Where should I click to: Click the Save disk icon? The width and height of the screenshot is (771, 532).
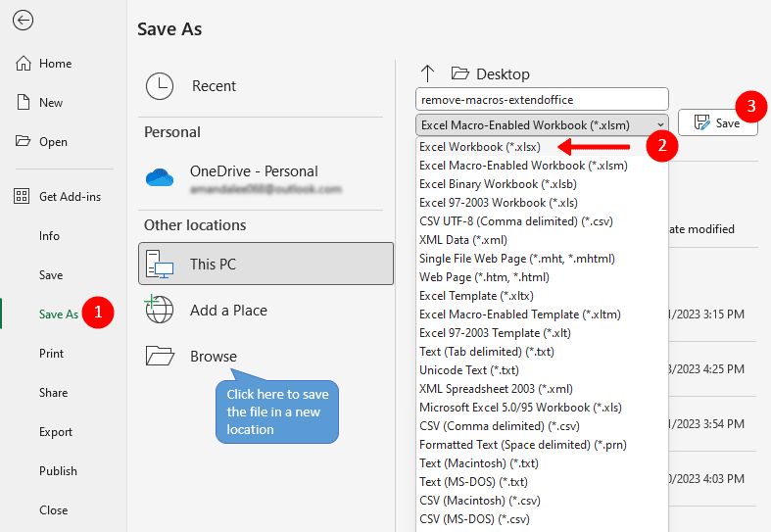pyautogui.click(x=701, y=122)
